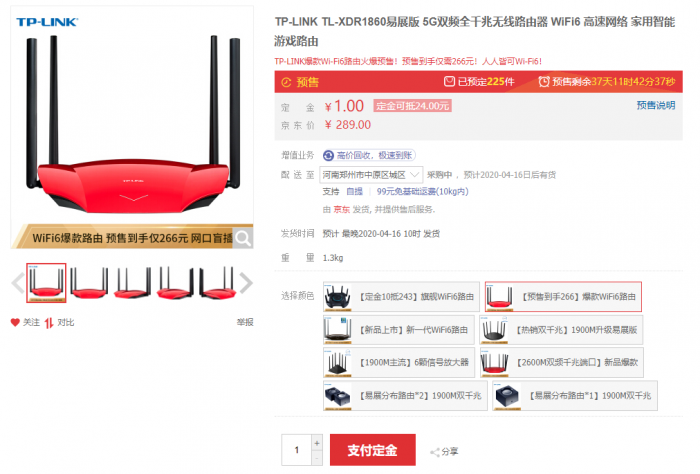This screenshot has height=474, width=700.
Task: Click the 高价回收 recycle service icon
Action: 329,155
